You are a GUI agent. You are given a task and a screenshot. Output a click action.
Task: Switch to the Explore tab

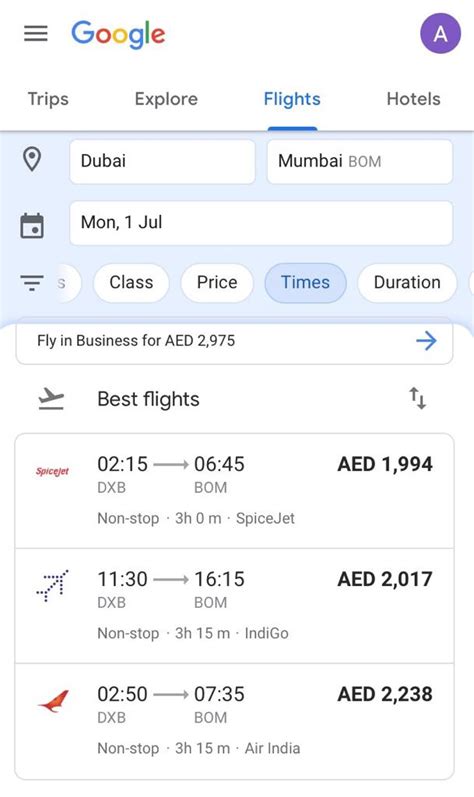[166, 99]
